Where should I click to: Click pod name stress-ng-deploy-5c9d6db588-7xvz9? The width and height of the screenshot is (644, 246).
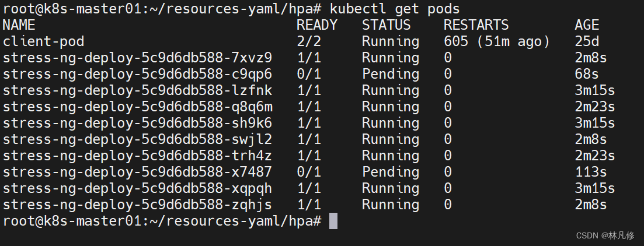click(137, 58)
